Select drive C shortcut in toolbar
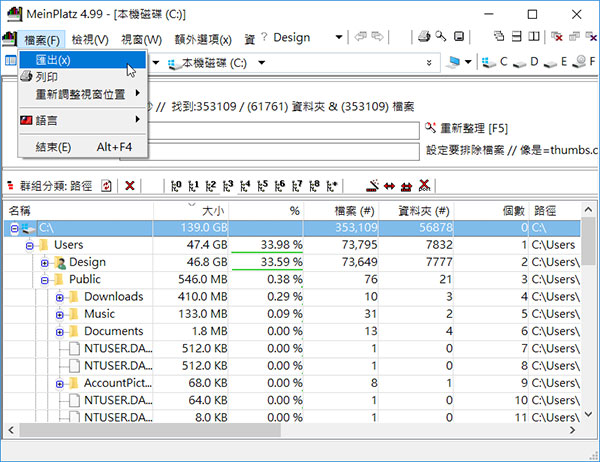 [x=494, y=62]
